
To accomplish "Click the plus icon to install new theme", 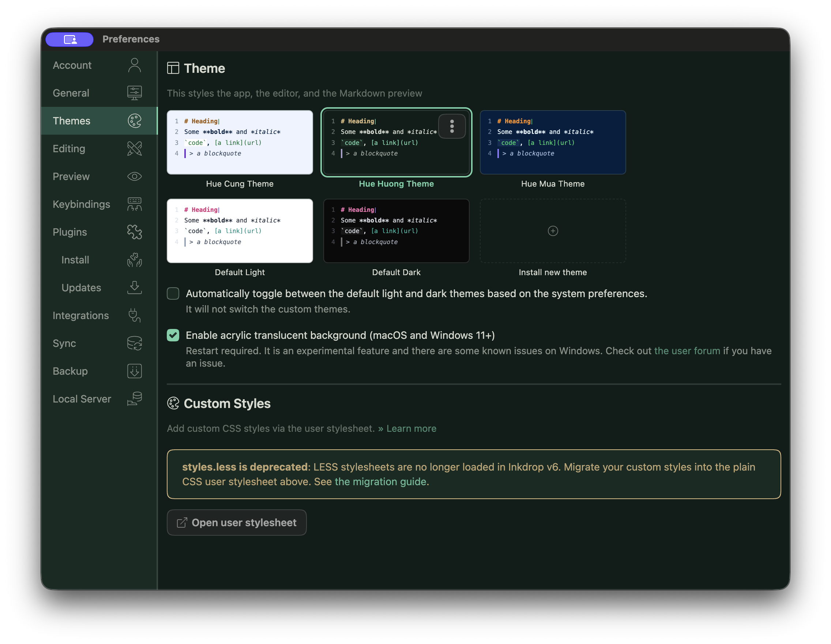I will [553, 231].
